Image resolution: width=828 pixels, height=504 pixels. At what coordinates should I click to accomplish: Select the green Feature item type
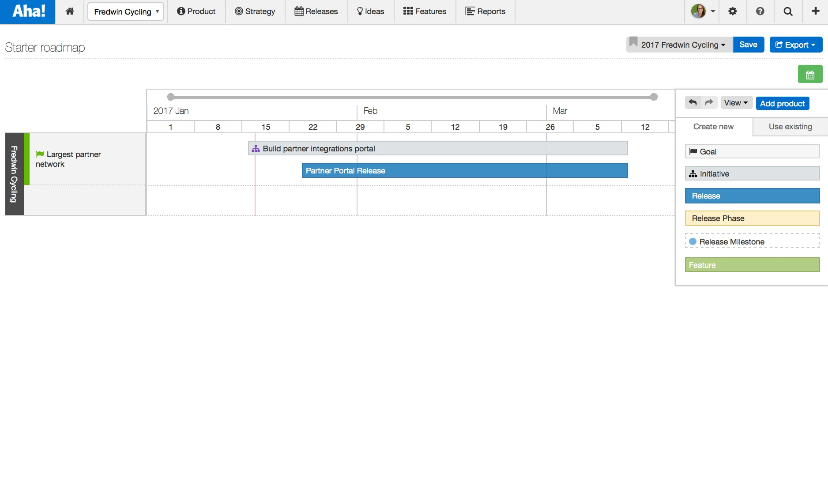(x=752, y=265)
